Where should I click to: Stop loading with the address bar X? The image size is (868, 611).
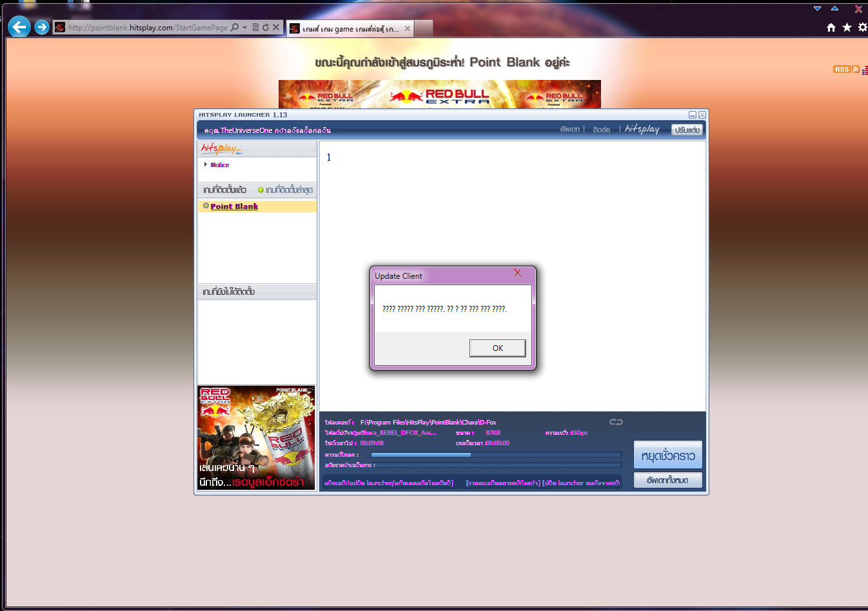[x=276, y=28]
